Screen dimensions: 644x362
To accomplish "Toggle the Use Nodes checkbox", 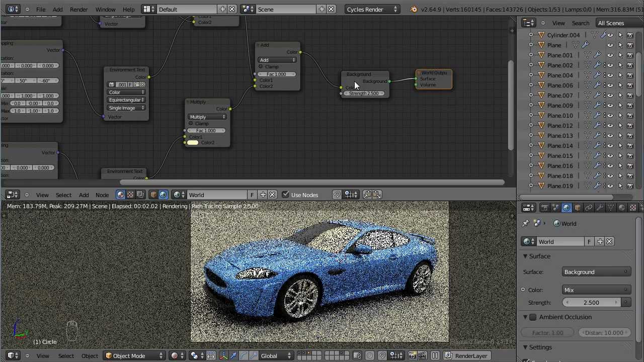I will click(285, 195).
